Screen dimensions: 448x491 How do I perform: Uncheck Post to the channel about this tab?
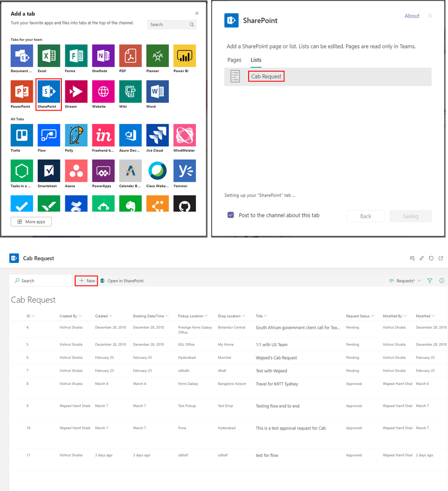231,215
